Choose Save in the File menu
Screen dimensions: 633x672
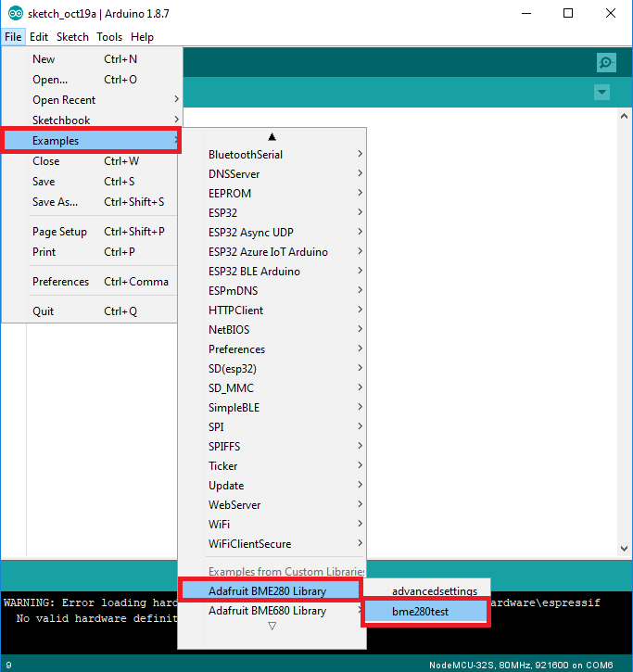point(90,182)
